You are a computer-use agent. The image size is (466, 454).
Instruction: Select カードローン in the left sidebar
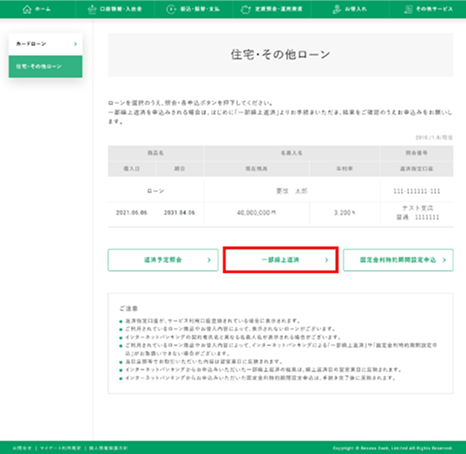click(x=45, y=44)
